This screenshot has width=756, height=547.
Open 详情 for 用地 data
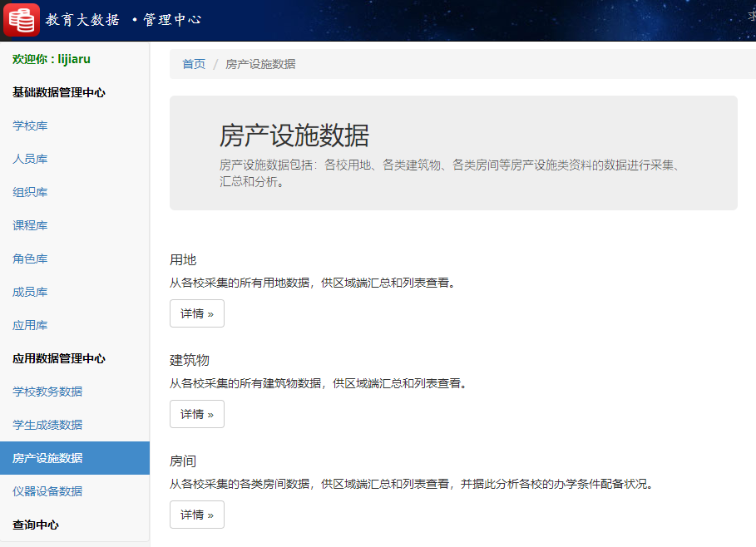196,313
